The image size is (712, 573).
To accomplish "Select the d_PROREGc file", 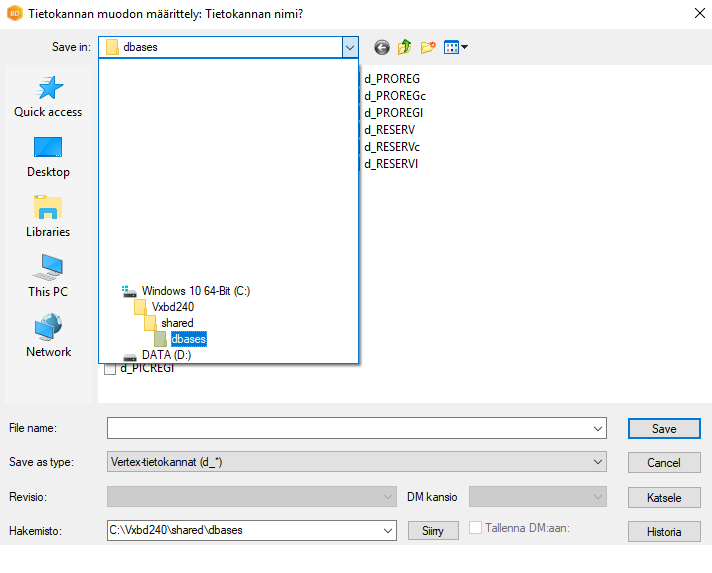I will point(395,96).
